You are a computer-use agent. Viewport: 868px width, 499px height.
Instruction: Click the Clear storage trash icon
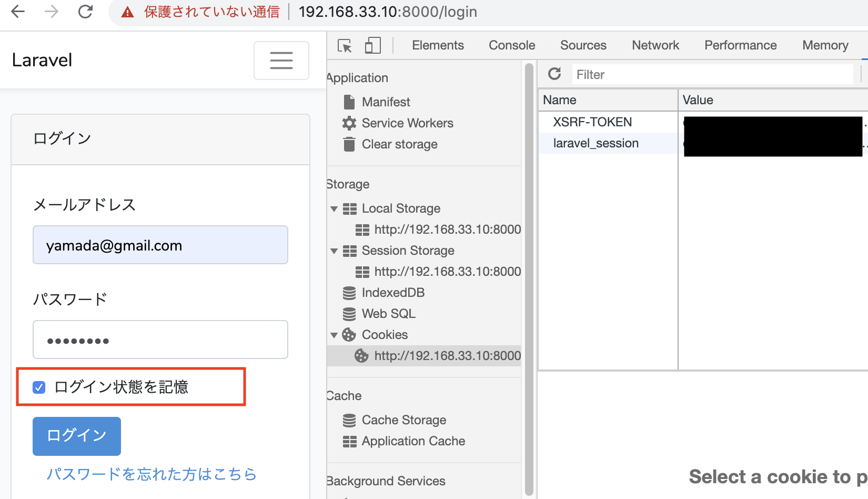tap(349, 144)
